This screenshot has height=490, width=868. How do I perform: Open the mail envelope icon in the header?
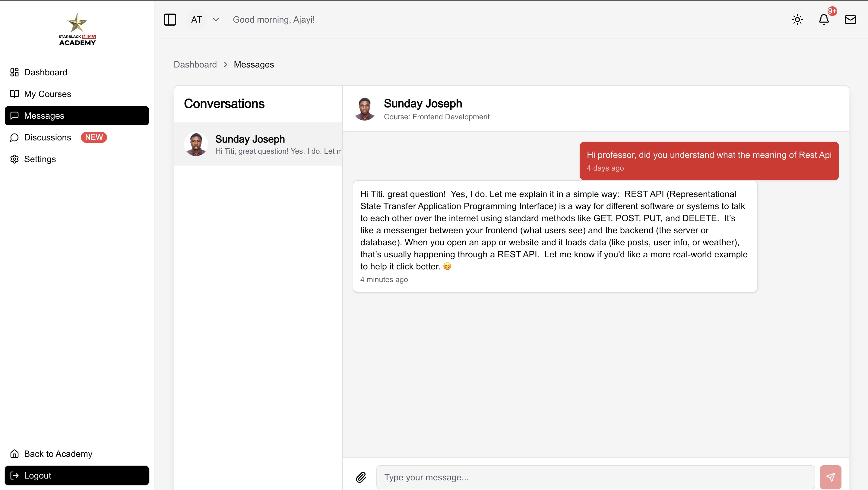pos(851,20)
